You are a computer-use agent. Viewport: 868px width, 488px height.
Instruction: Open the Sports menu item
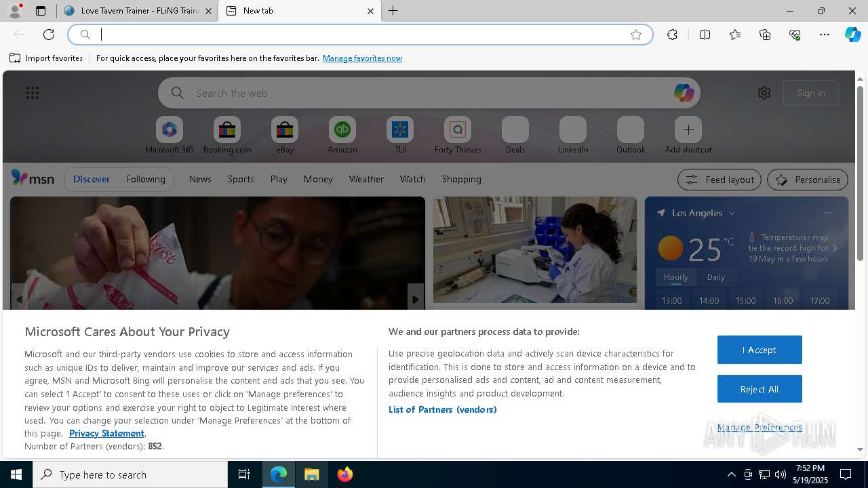pyautogui.click(x=241, y=179)
